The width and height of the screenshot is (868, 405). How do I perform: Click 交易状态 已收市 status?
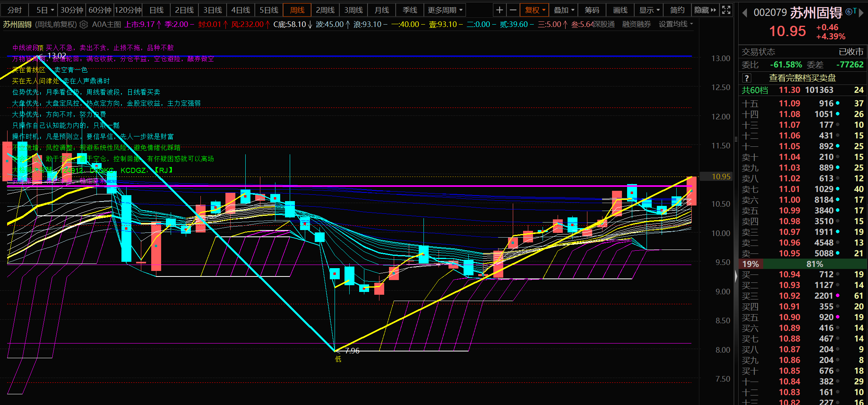click(803, 52)
